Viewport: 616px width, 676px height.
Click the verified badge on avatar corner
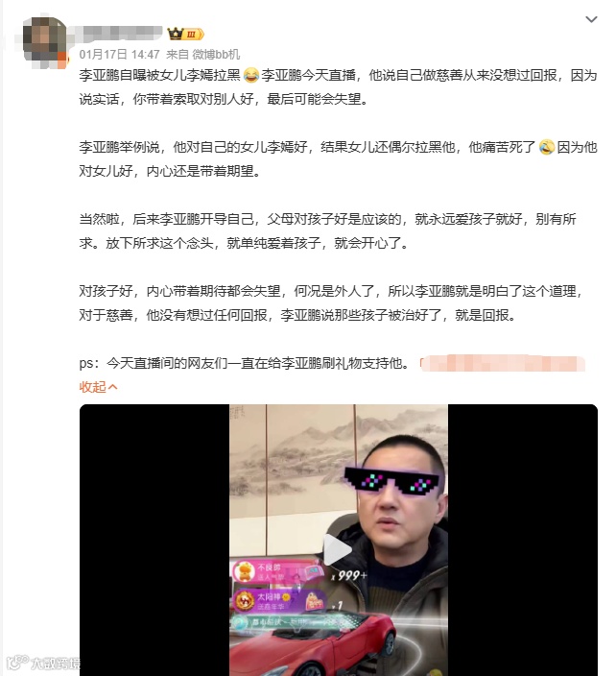click(x=63, y=60)
